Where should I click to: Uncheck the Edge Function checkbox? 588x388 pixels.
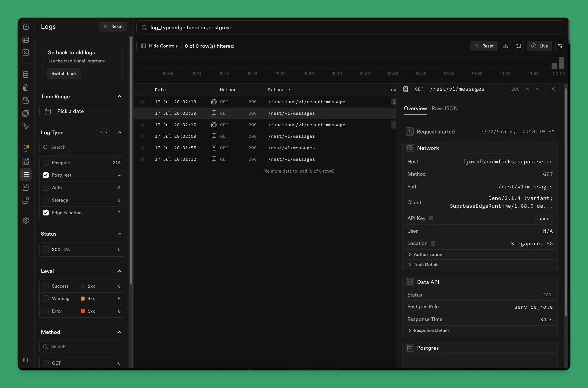tap(46, 213)
